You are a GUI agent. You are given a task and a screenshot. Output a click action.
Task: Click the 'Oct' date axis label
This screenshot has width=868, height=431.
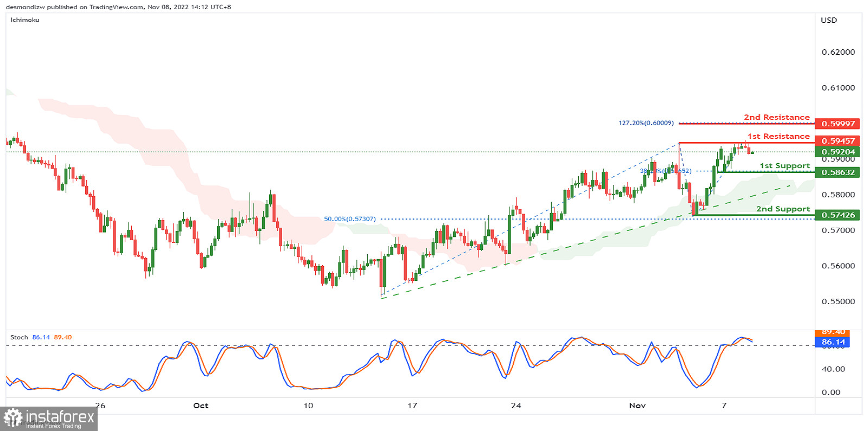[x=201, y=406]
